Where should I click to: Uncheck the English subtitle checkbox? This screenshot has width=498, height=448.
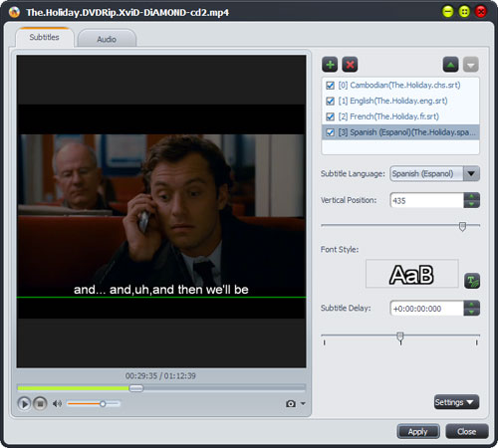(330, 101)
